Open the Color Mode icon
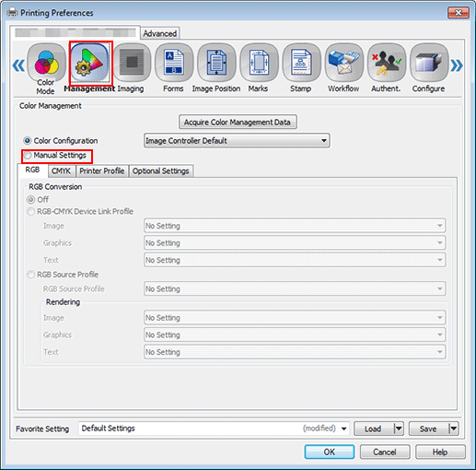 46,63
